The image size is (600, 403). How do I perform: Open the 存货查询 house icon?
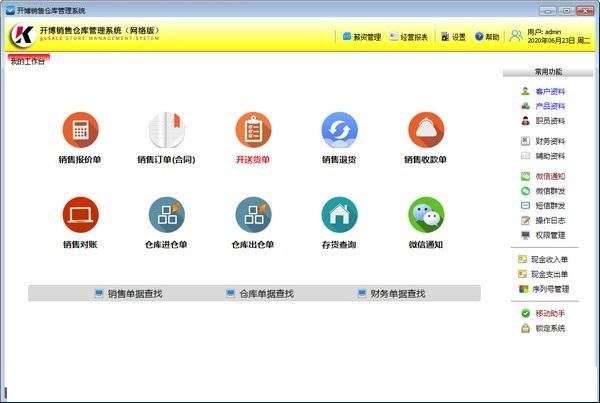point(339,214)
